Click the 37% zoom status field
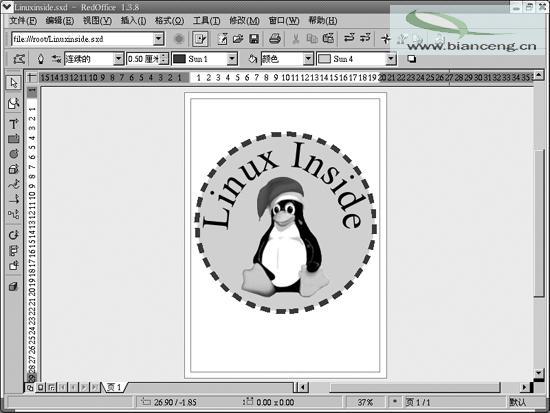 click(x=365, y=402)
